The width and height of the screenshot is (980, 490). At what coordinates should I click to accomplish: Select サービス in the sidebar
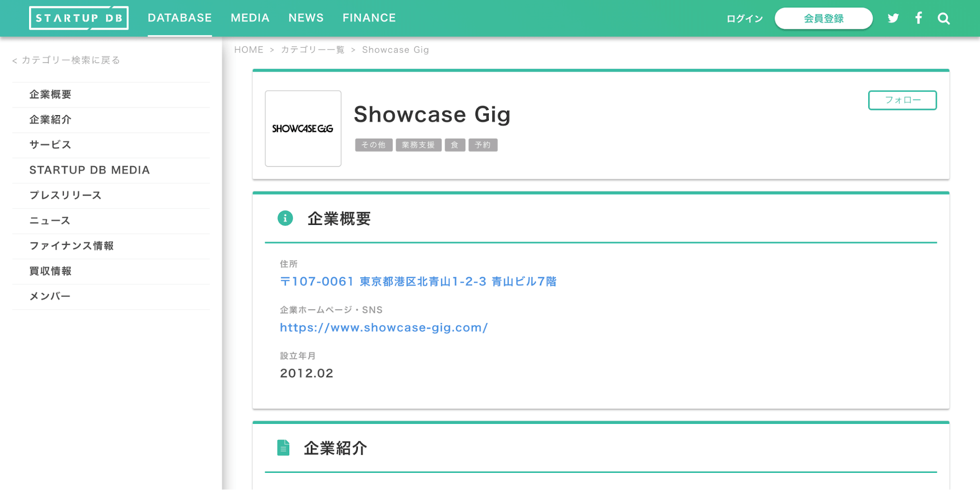[111, 145]
